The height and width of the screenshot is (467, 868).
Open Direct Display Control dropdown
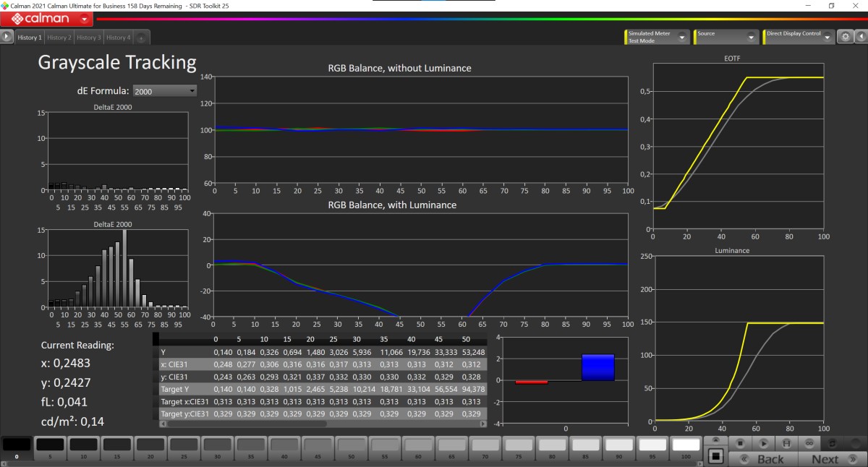tap(798, 37)
